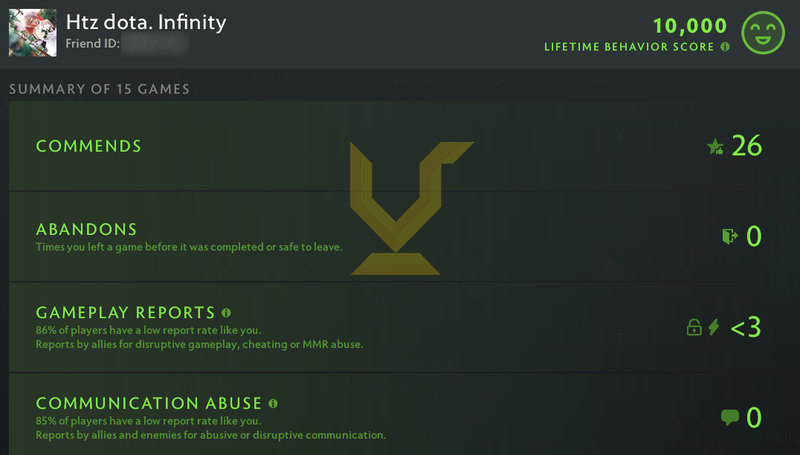Select the Commends heading
This screenshot has height=455, width=800.
pyautogui.click(x=89, y=147)
